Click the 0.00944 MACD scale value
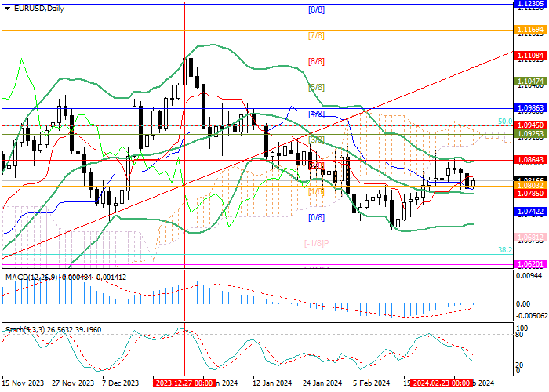Image resolution: width=549 pixels, height=392 pixels. (x=529, y=276)
